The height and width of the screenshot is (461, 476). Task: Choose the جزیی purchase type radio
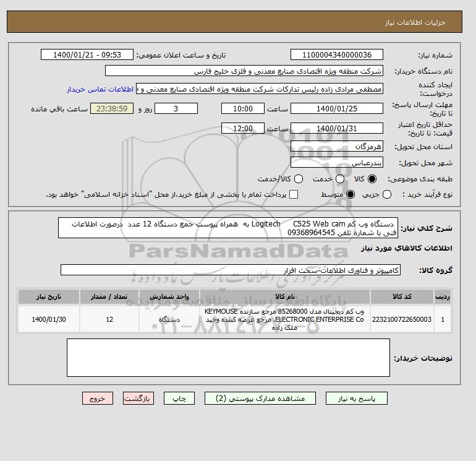[387, 194]
